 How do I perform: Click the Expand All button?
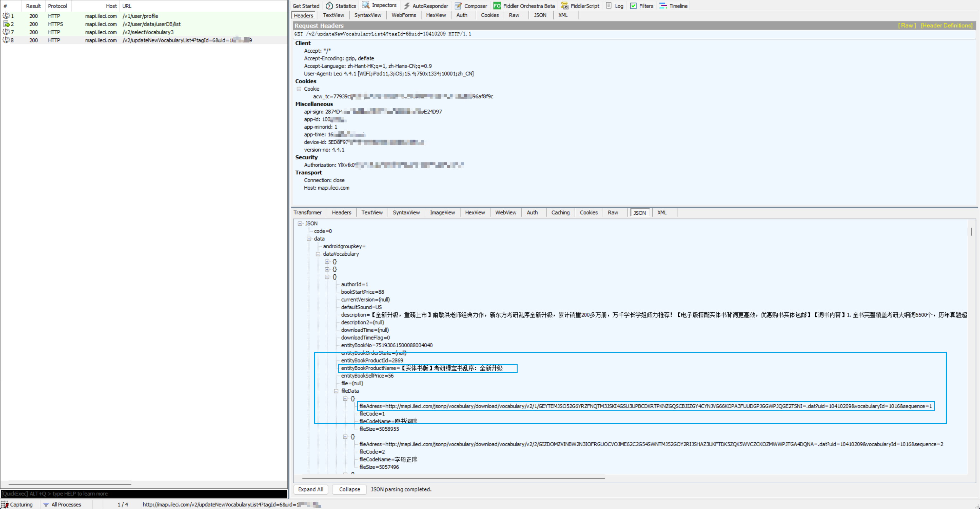pos(310,489)
